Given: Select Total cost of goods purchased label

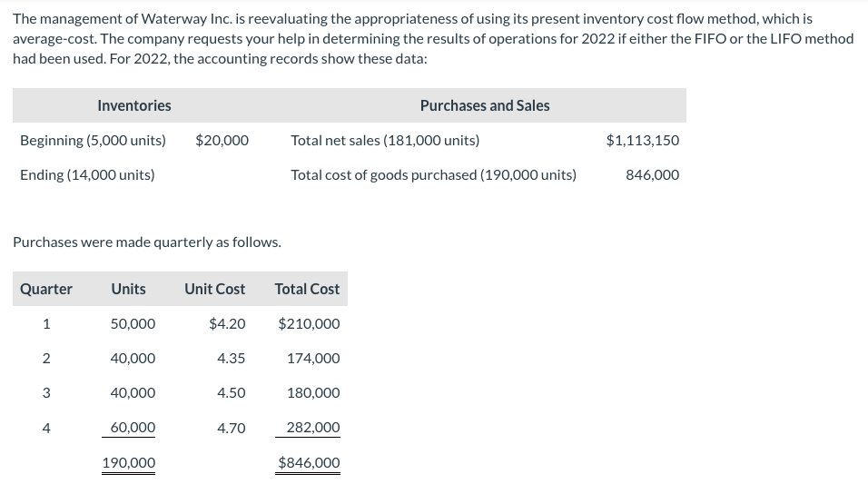Looking at the screenshot, I should (433, 174).
